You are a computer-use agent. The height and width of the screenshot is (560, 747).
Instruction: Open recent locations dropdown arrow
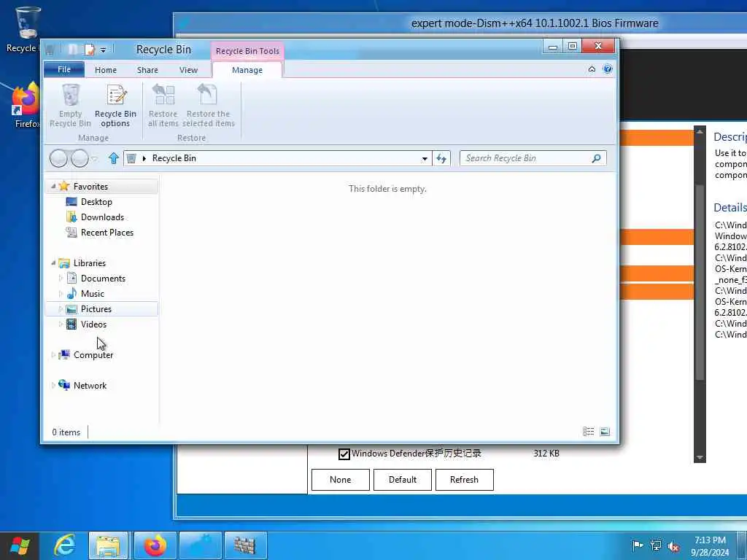[94, 158]
